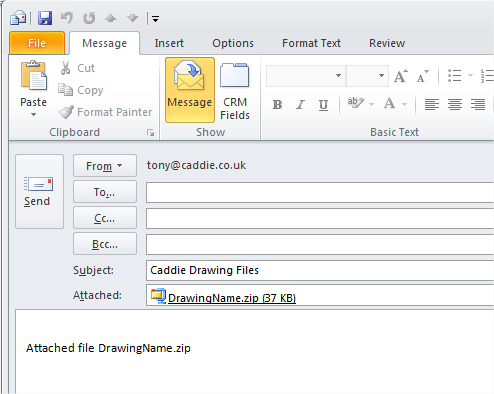494x394 pixels.
Task: Apply the font color
Action: tap(389, 104)
